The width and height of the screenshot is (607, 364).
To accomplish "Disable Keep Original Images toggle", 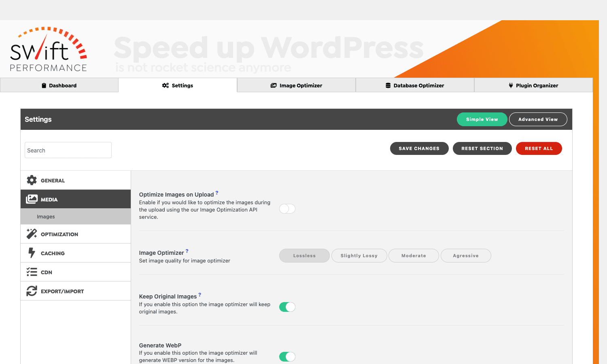I will pos(287,307).
